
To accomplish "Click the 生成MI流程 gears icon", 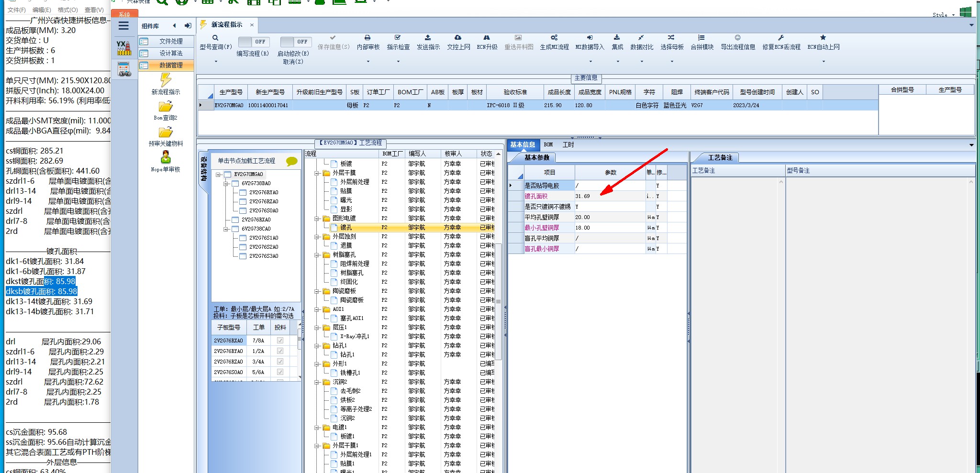I will coord(554,37).
